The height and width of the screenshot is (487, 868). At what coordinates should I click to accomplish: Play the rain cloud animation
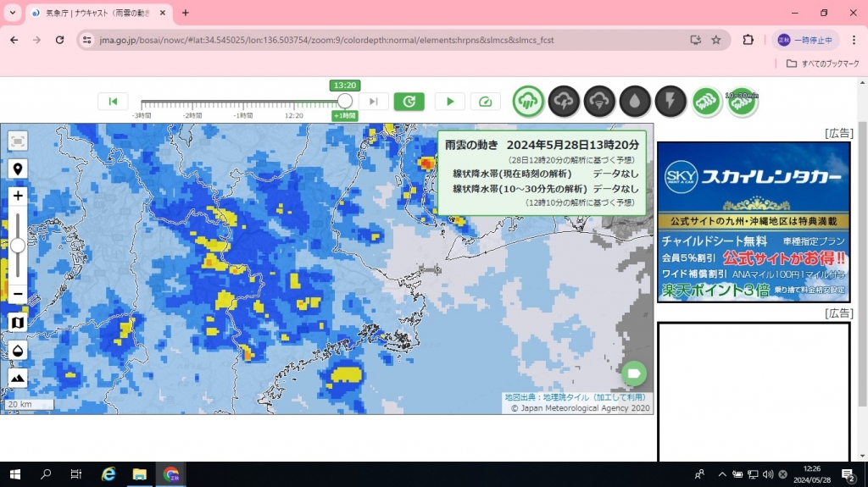pyautogui.click(x=450, y=102)
